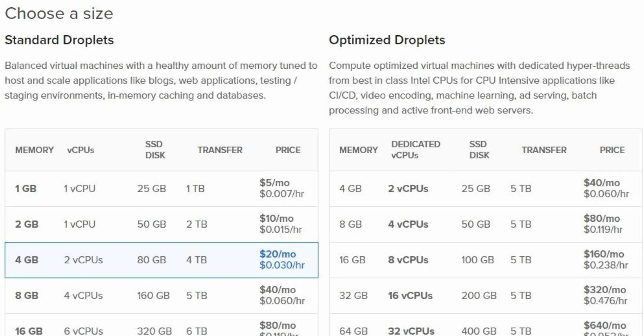The image size is (644, 336).
Task: Click the Standard Droplets heading
Action: [59, 40]
